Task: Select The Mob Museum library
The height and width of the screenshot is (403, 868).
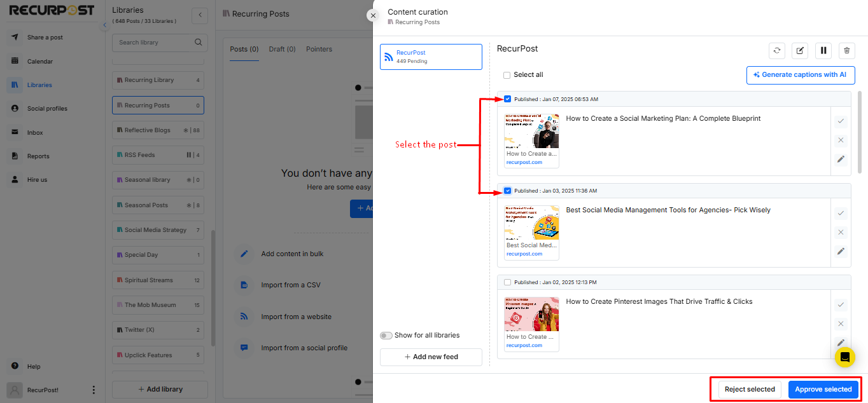Action: click(158, 305)
